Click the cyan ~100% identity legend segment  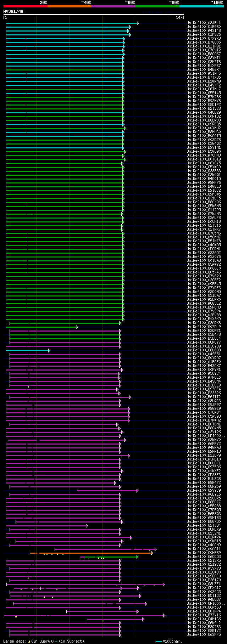click(x=201, y=6)
